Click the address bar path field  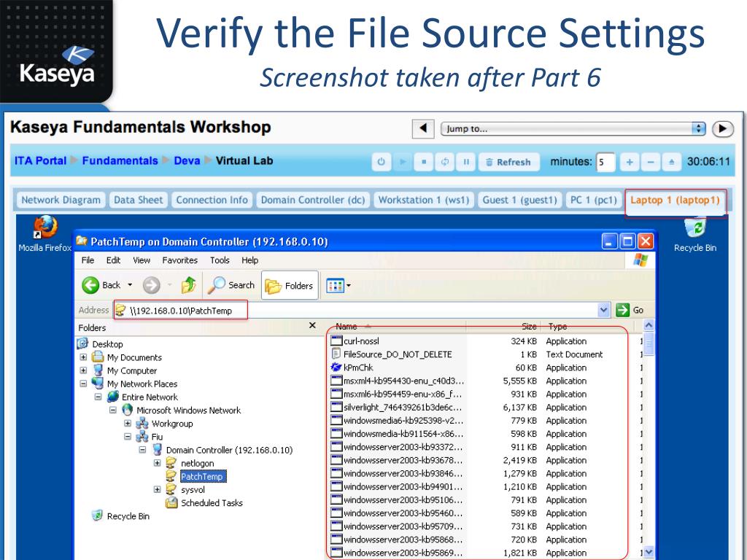(362, 311)
